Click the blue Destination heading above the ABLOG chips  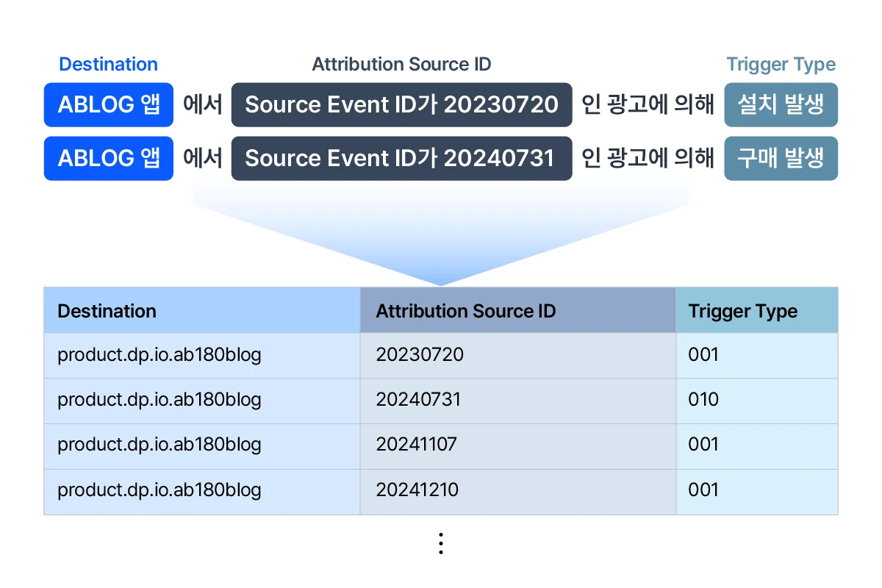coord(108,65)
